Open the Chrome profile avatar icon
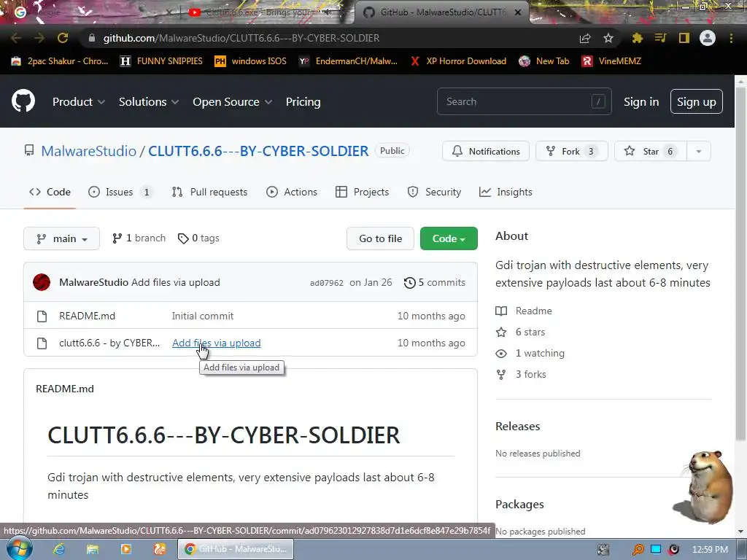747x560 pixels. tap(708, 38)
